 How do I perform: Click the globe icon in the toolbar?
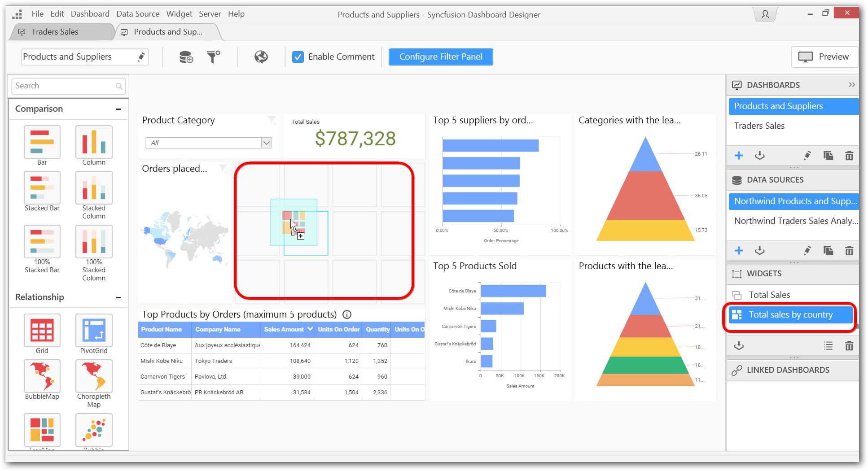click(261, 57)
